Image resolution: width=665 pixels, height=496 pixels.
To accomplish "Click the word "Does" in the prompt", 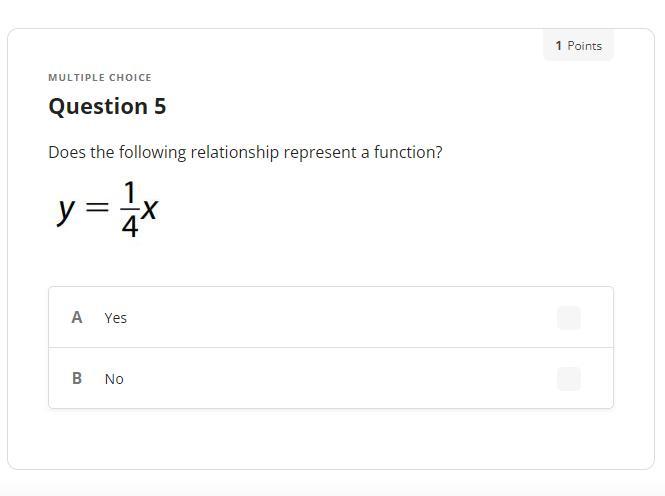I will click(65, 153).
